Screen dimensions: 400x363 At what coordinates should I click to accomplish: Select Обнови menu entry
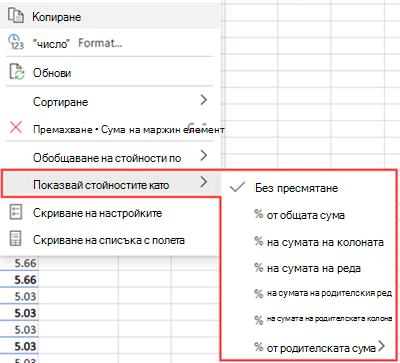tap(110, 72)
